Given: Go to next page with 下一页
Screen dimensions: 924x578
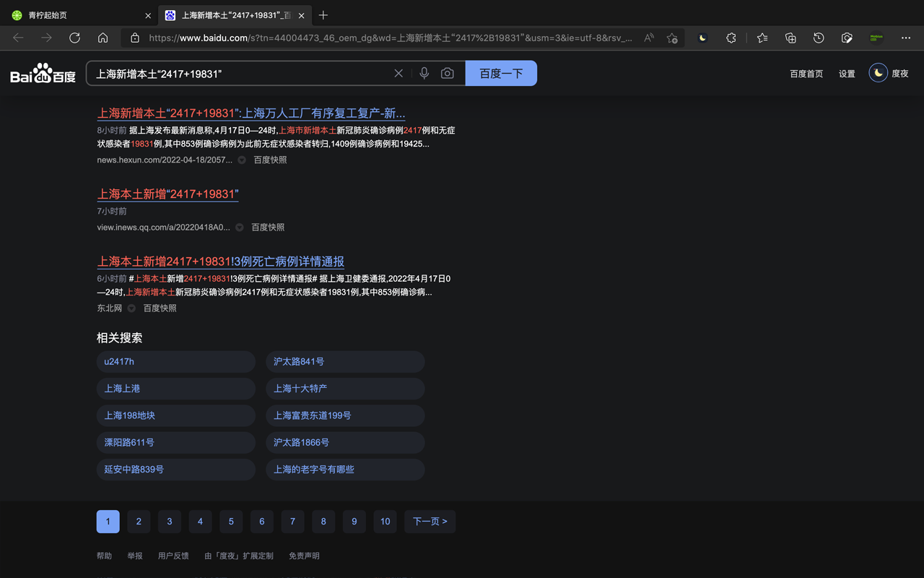Looking at the screenshot, I should 430,521.
